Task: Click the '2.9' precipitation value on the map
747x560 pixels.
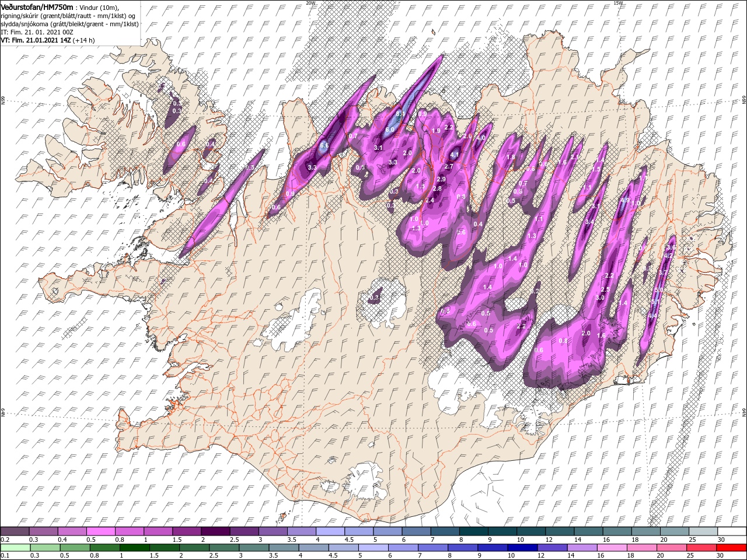Action: [x=441, y=179]
